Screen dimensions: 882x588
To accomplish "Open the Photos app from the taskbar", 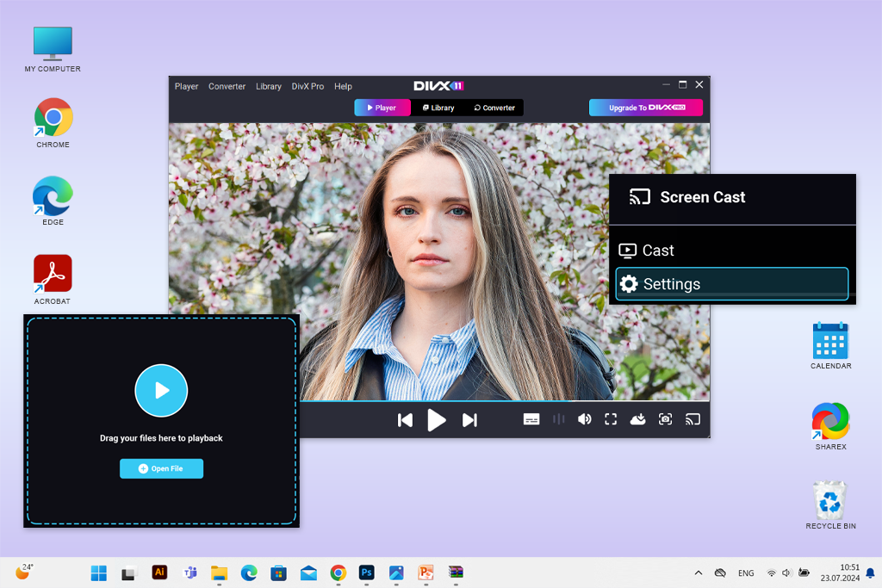I will tap(396, 573).
